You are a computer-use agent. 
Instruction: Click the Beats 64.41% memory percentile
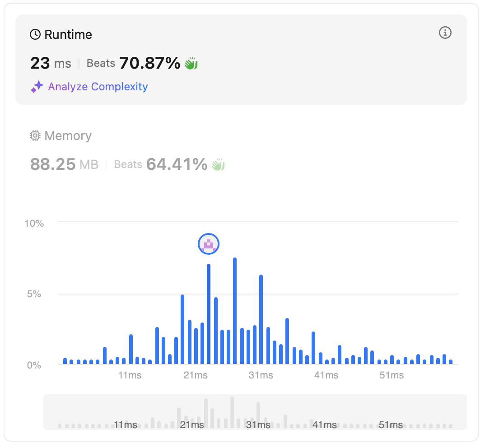(160, 164)
